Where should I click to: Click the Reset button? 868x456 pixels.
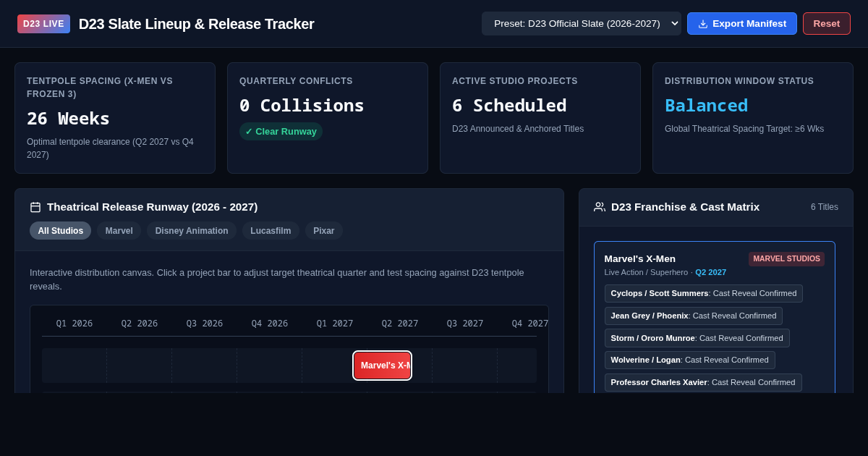[x=827, y=24]
